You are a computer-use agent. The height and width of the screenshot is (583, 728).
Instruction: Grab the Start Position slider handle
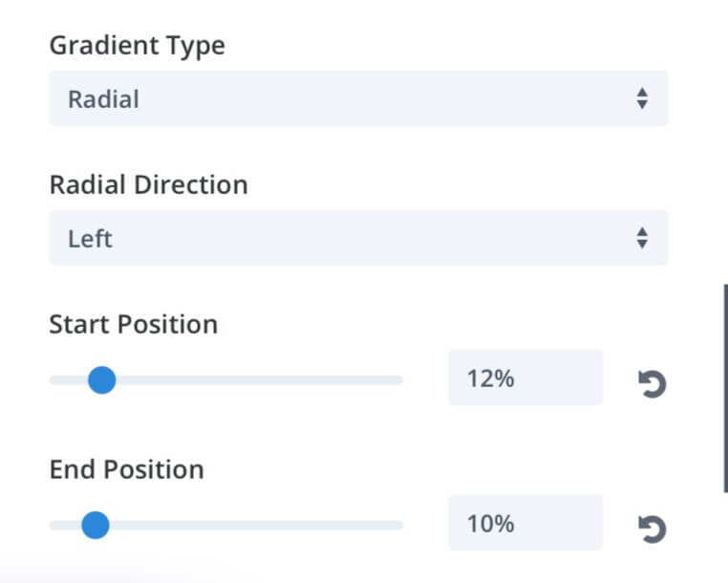tap(101, 380)
